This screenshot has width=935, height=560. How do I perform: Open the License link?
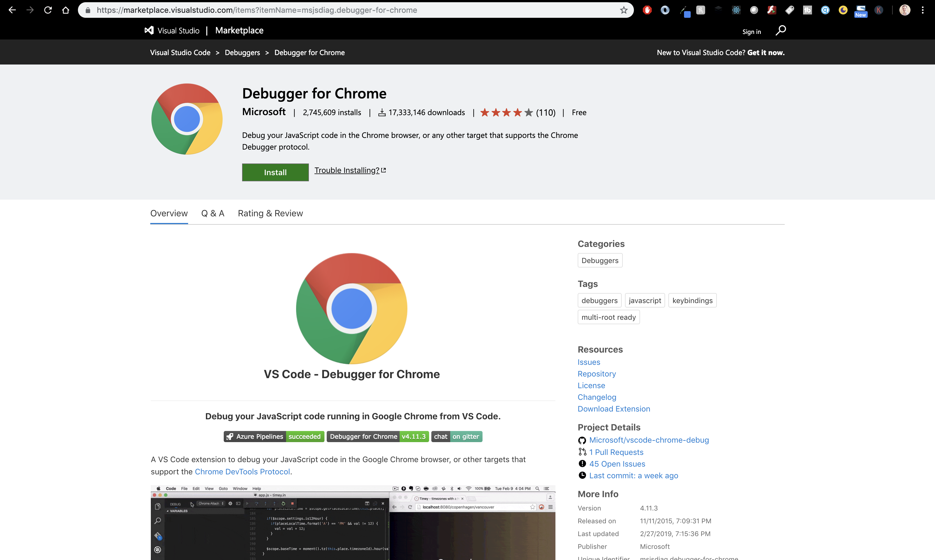[591, 386]
